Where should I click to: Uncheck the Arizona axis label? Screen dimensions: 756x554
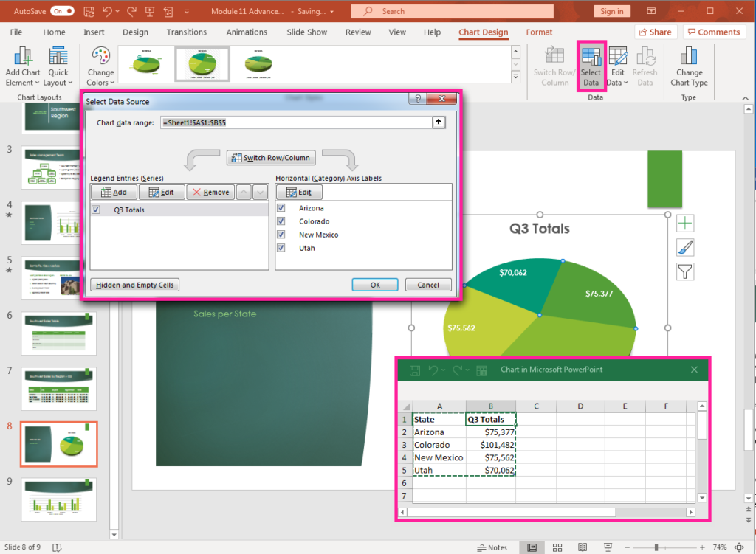281,208
